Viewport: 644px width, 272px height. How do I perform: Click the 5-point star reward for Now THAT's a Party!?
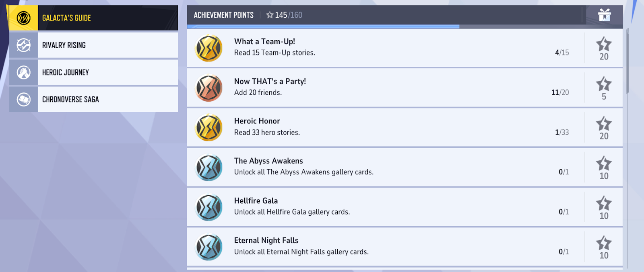604,88
